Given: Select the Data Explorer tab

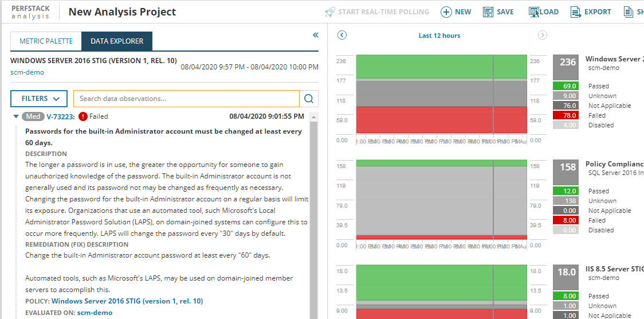Looking at the screenshot, I should (117, 41).
